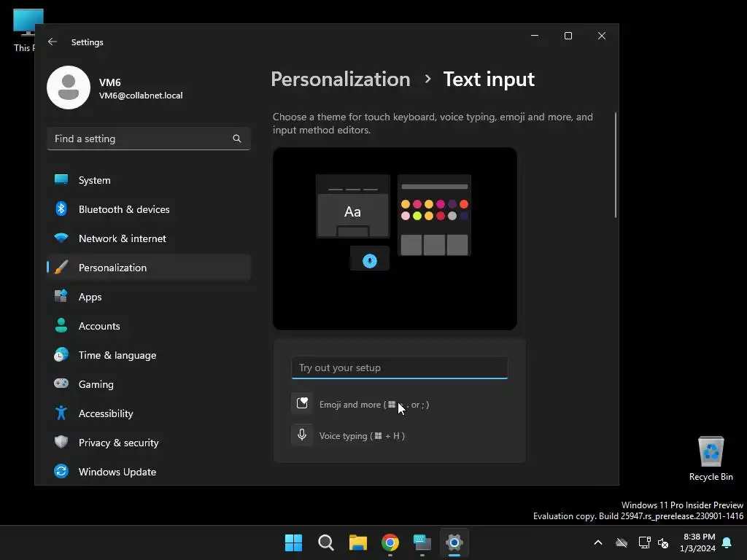Click the Personalization paintbrush icon
Viewport: 747px width, 560px height.
tap(61, 267)
